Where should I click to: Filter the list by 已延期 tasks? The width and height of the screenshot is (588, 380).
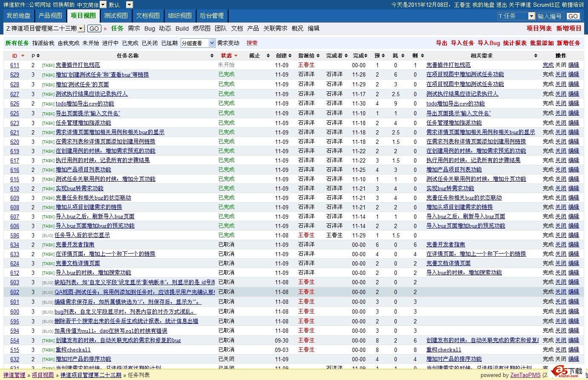[x=169, y=43]
